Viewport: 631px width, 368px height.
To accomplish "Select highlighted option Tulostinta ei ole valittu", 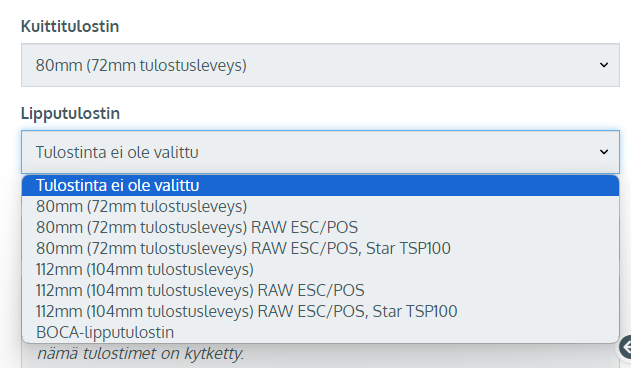I will click(x=320, y=186).
